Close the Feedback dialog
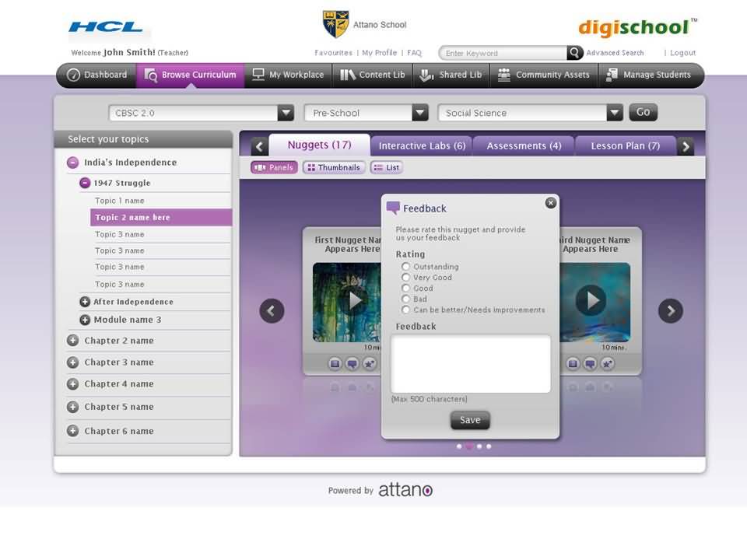 tap(551, 203)
